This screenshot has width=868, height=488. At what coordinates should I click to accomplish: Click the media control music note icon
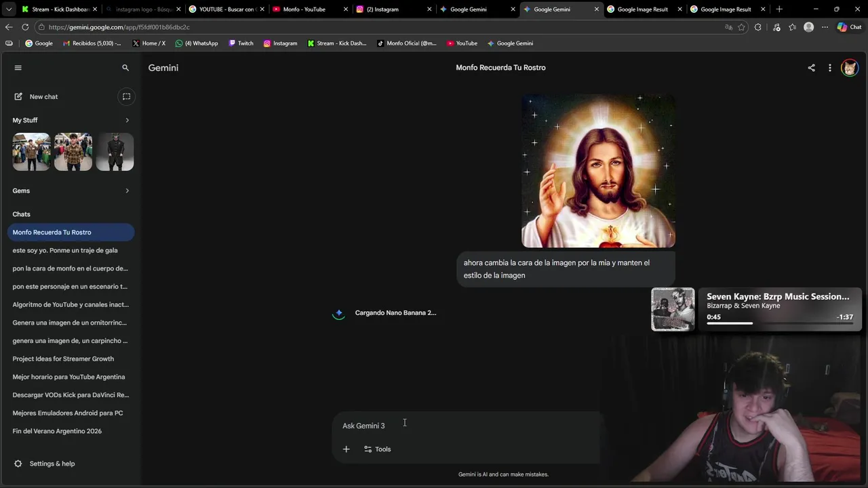pos(776,27)
